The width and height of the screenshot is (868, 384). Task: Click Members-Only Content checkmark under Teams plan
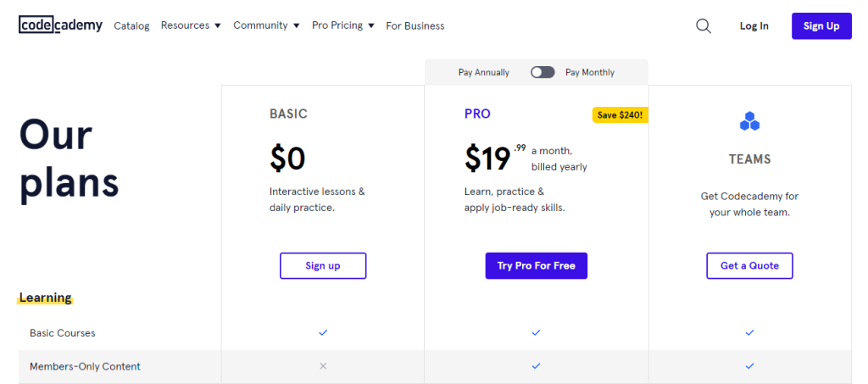(749, 365)
